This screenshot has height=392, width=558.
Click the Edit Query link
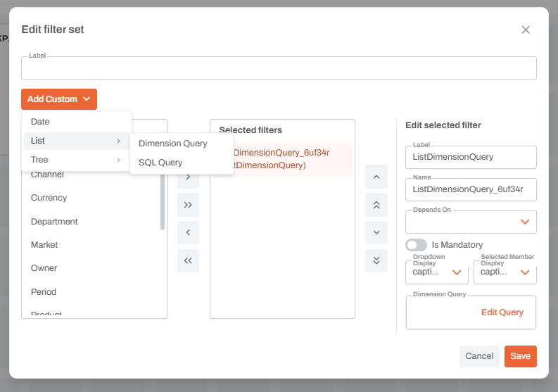[x=502, y=312]
